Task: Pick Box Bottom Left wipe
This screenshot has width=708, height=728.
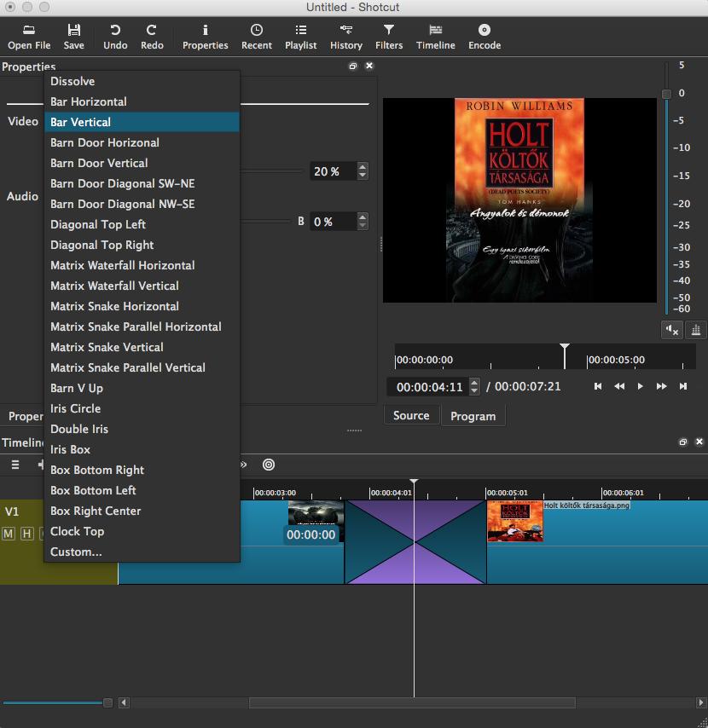Action: coord(142,490)
